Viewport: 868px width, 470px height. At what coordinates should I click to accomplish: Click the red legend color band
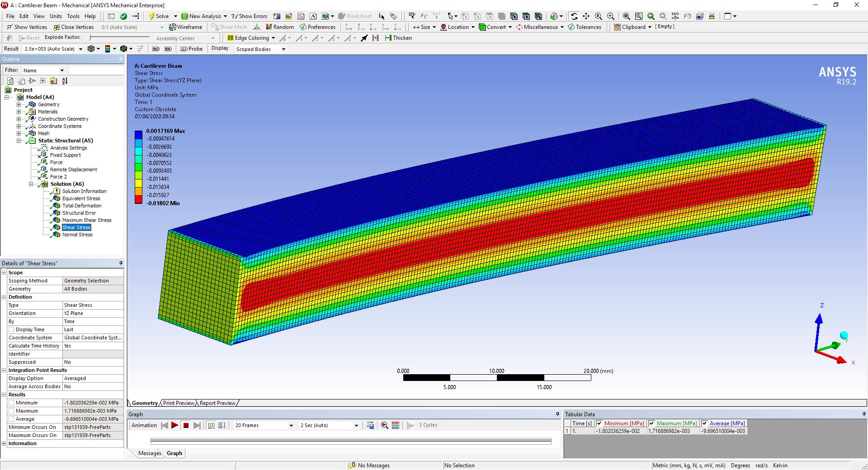(138, 199)
